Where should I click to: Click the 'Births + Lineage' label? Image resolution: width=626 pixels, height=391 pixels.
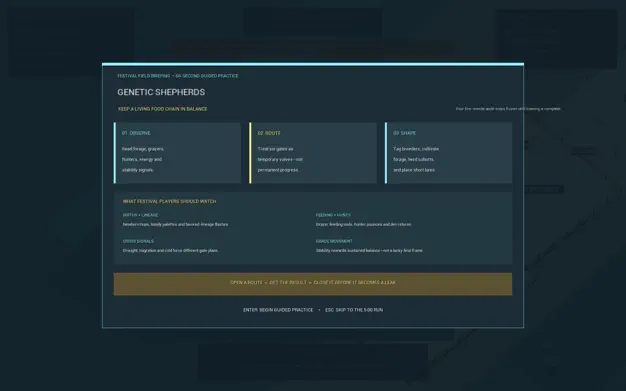pos(140,215)
